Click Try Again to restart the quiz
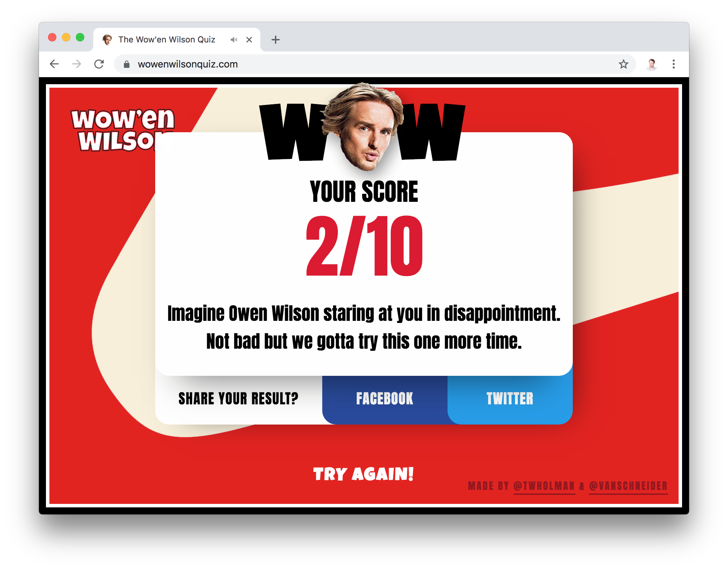The height and width of the screenshot is (570, 728). pyautogui.click(x=364, y=474)
